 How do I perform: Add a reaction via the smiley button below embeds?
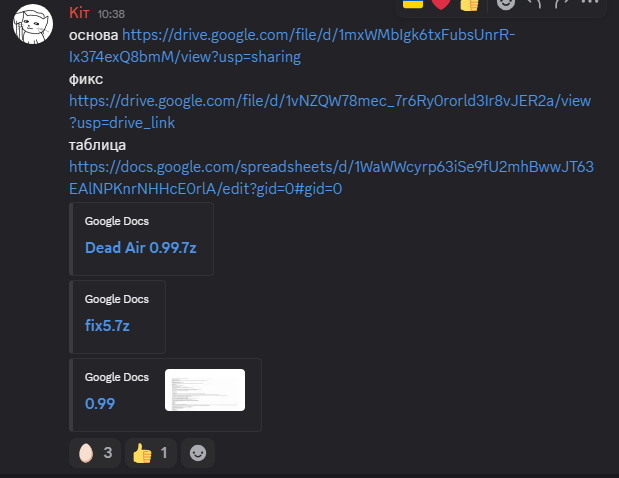pyautogui.click(x=198, y=453)
